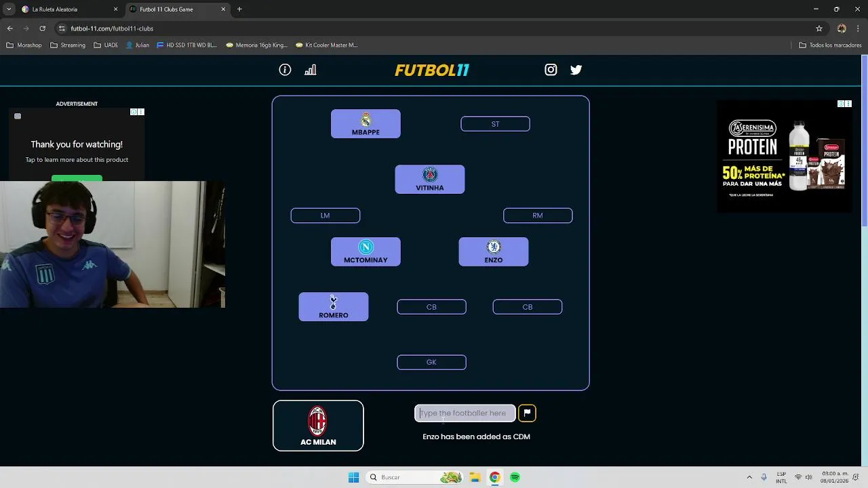Select the Vitinha card
The height and width of the screenshot is (488, 868).
click(x=430, y=180)
